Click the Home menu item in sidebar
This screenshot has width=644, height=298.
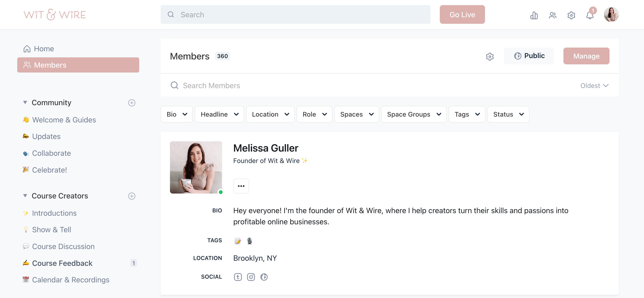click(x=44, y=48)
